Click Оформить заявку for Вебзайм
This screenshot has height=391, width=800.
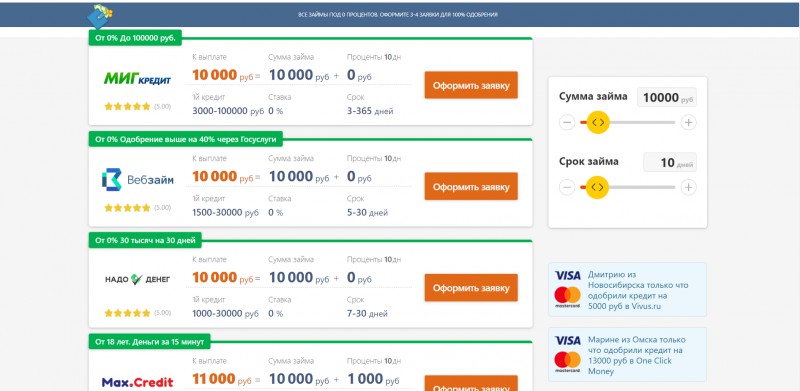471,186
